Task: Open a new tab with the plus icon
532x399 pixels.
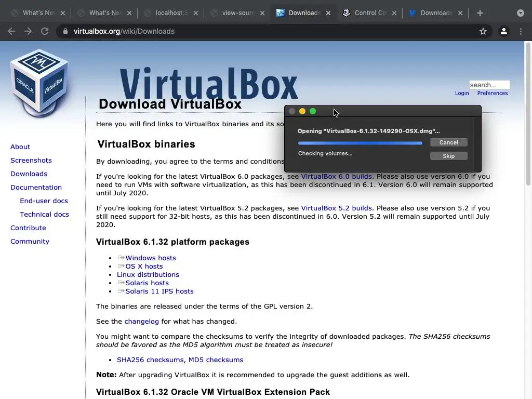Action: [480, 13]
